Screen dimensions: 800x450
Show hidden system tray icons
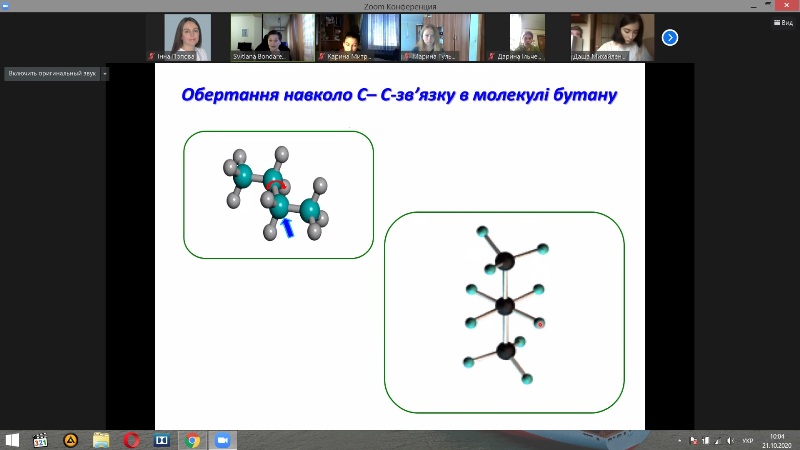point(679,441)
